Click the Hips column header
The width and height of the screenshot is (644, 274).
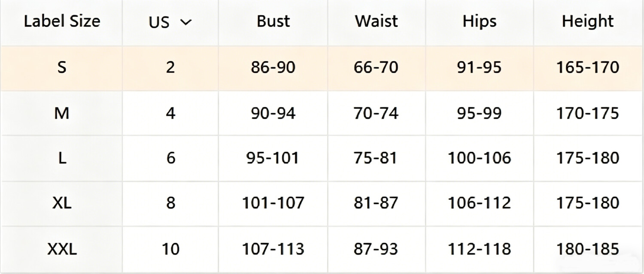tap(479, 21)
